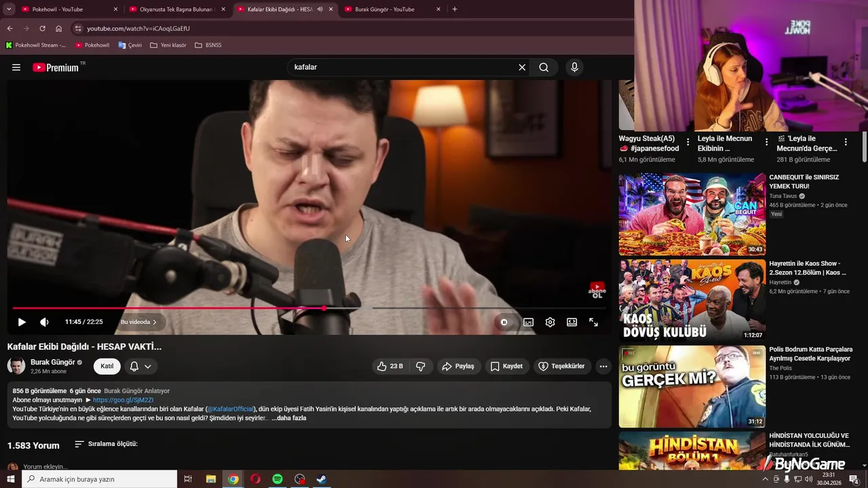Open options for "Leyla ile Mecnun'da Gerçe" short

tap(846, 142)
